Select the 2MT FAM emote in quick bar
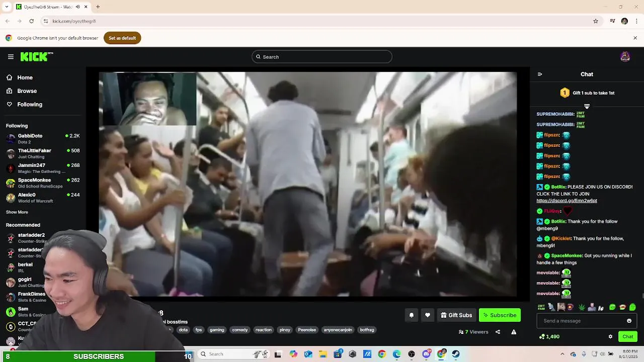This screenshot has width=644, height=362. 541,307
